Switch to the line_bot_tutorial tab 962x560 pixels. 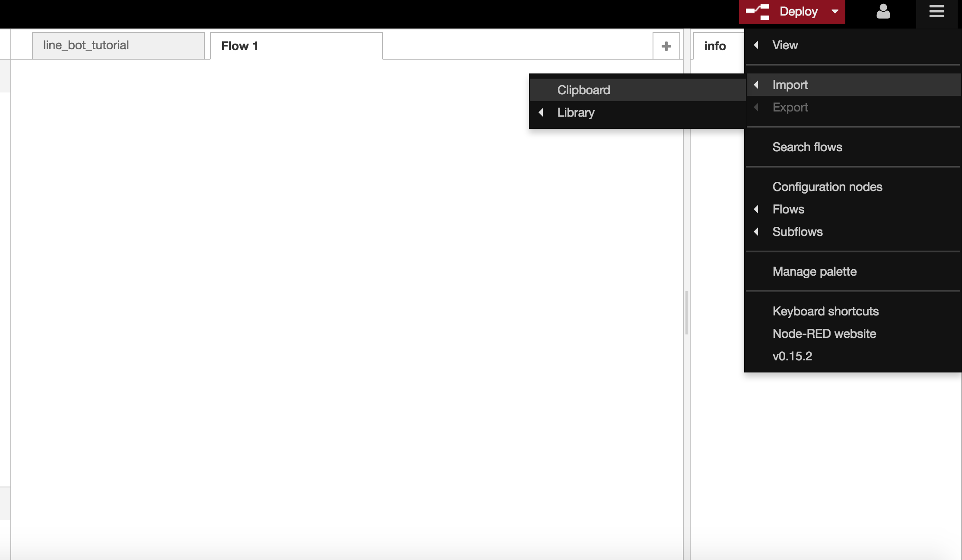coord(118,45)
